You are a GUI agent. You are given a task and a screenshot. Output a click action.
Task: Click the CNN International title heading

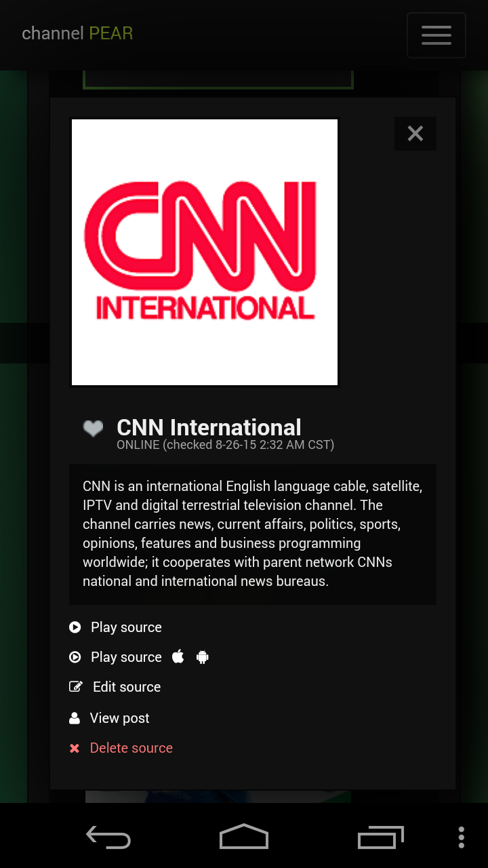pos(209,427)
